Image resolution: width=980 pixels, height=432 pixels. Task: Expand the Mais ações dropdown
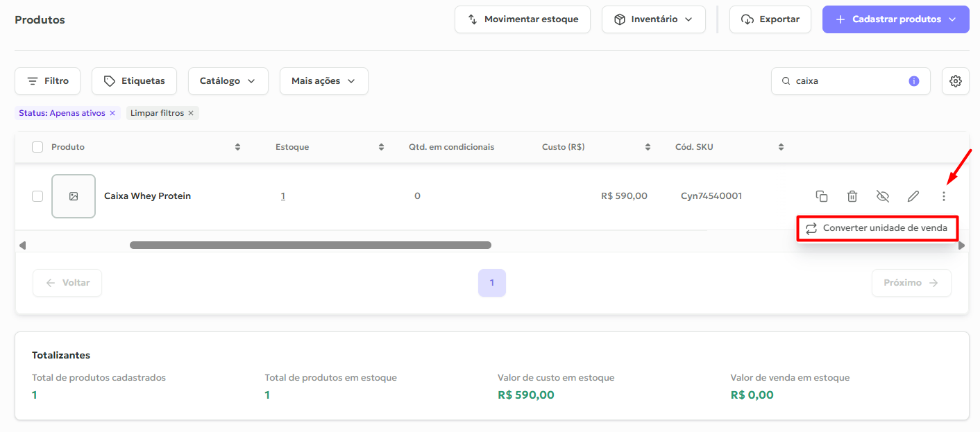pyautogui.click(x=324, y=81)
